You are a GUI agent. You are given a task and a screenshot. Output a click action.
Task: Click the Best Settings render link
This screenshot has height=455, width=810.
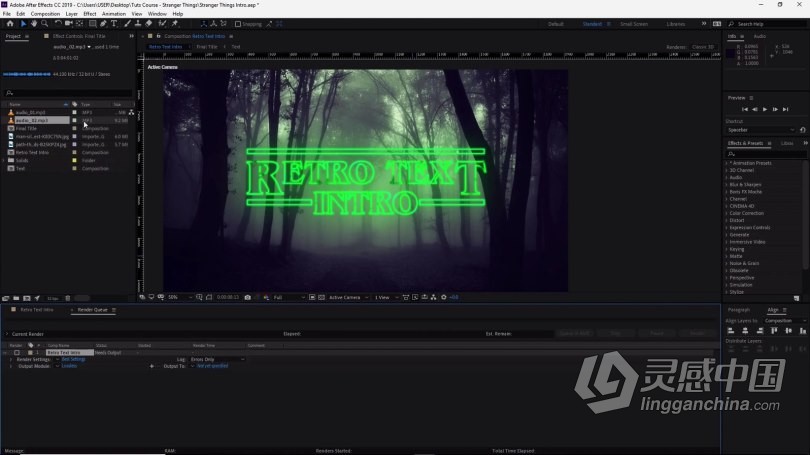[71, 359]
